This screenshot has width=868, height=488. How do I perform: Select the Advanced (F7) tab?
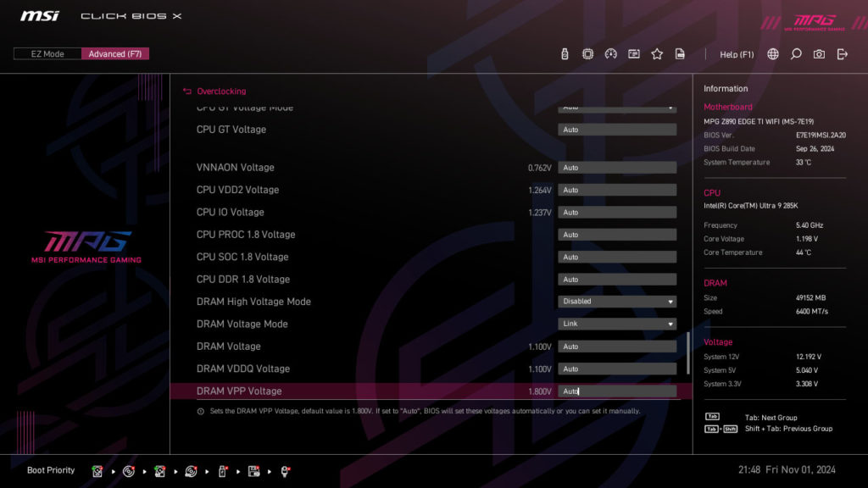coord(114,53)
